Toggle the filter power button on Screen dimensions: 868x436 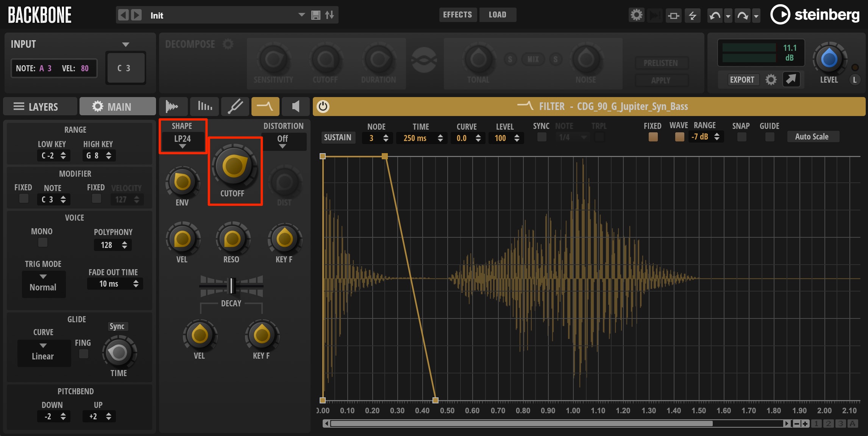[x=323, y=107]
